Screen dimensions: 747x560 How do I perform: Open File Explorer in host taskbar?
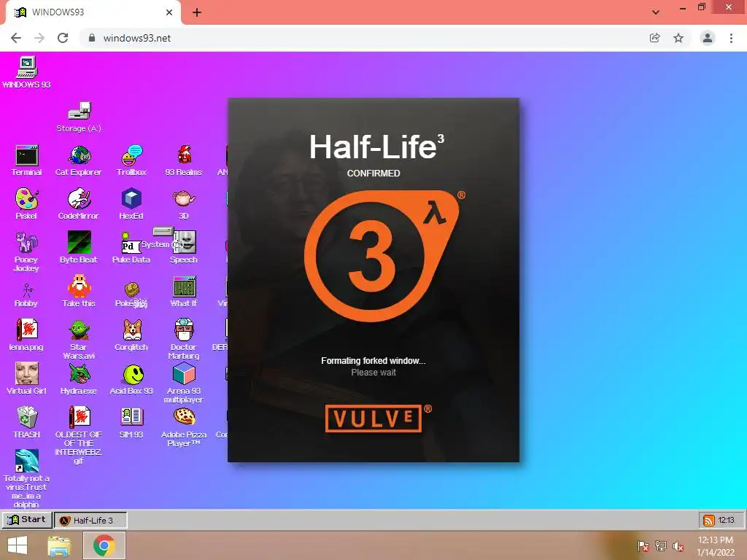point(59,545)
